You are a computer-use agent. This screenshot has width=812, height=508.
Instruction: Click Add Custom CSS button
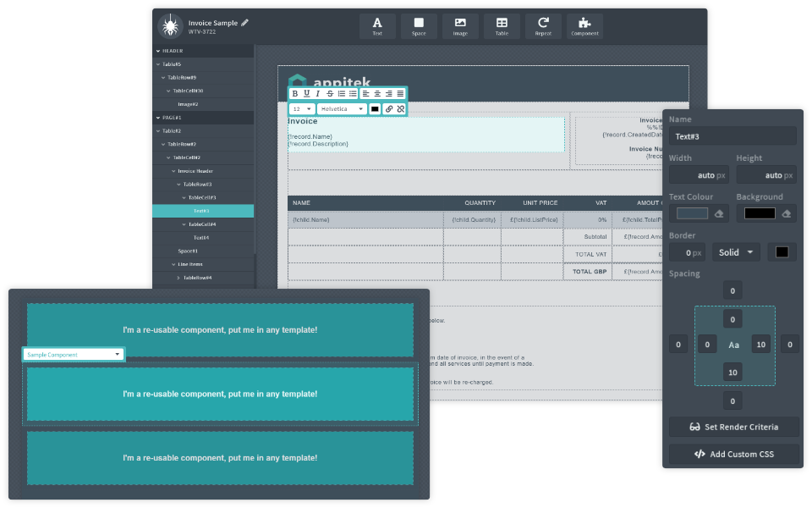click(x=733, y=454)
